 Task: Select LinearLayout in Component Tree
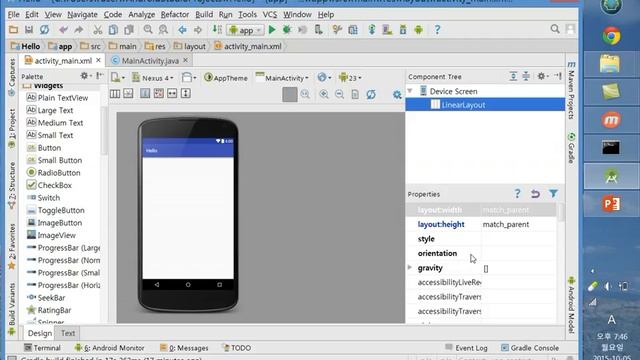pyautogui.click(x=485, y=105)
